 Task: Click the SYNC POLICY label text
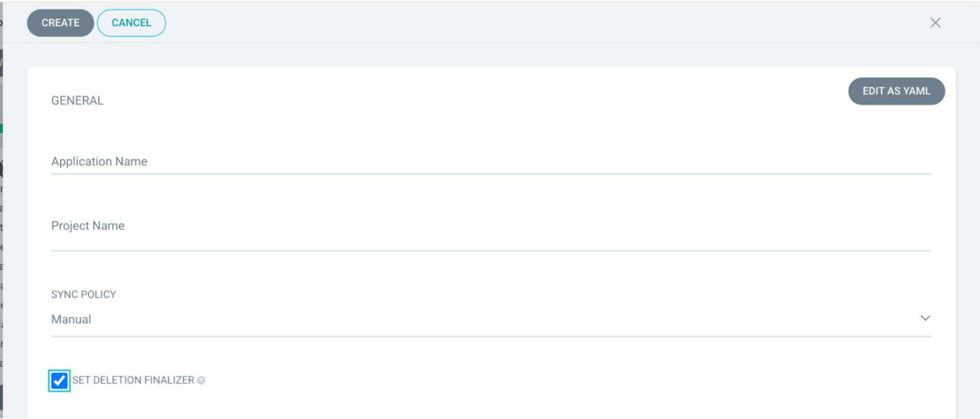click(84, 295)
